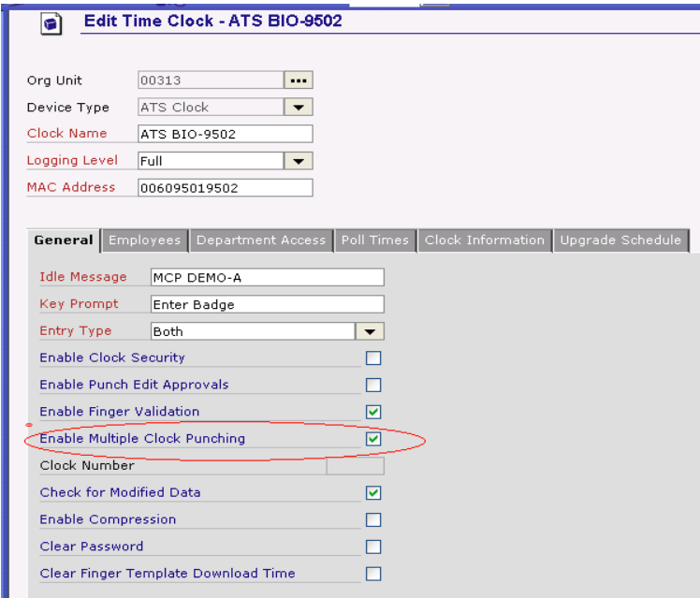Click the Logging Level field showing Full
Viewport: 700px width, 598px height.
[211, 161]
